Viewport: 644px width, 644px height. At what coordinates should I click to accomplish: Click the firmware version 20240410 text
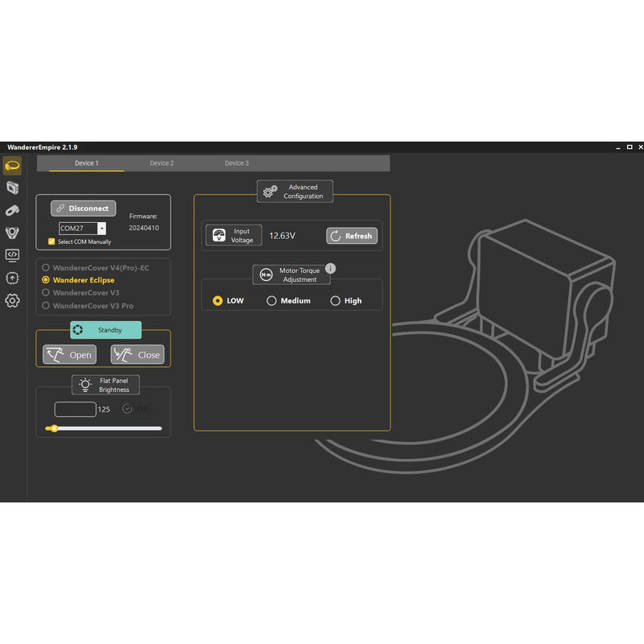pyautogui.click(x=143, y=228)
